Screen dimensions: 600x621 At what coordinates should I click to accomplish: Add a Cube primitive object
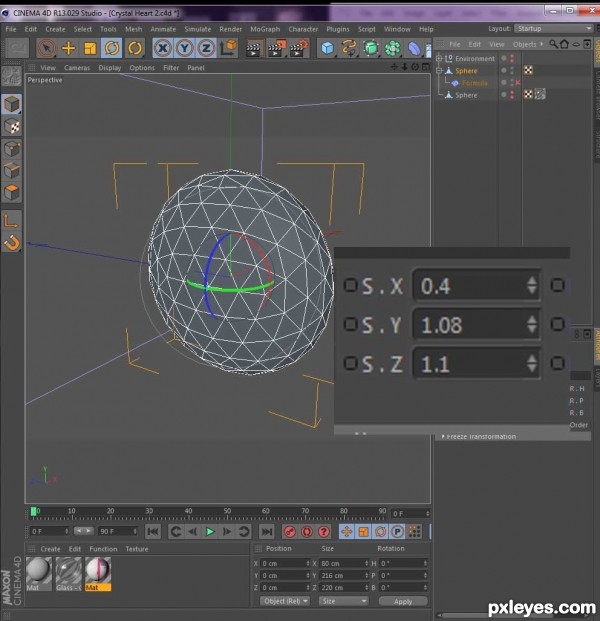pyautogui.click(x=328, y=49)
